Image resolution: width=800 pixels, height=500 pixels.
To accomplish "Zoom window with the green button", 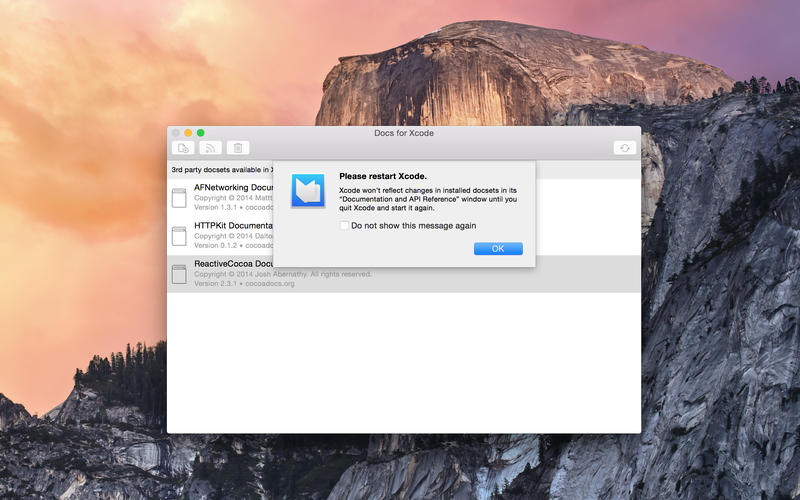I will point(200,133).
